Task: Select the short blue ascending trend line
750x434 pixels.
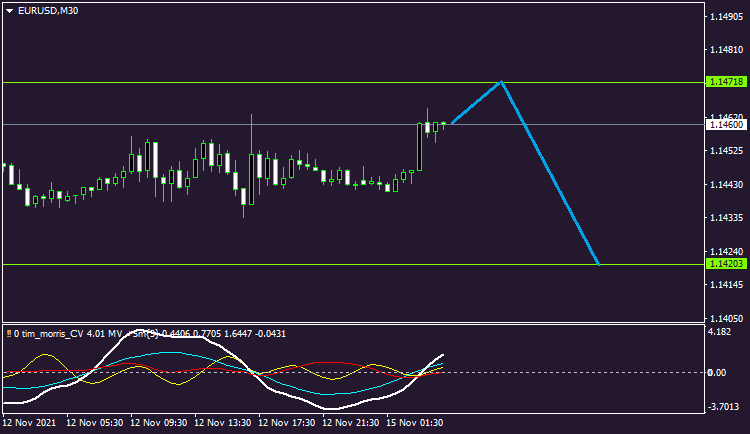Action: (x=476, y=102)
